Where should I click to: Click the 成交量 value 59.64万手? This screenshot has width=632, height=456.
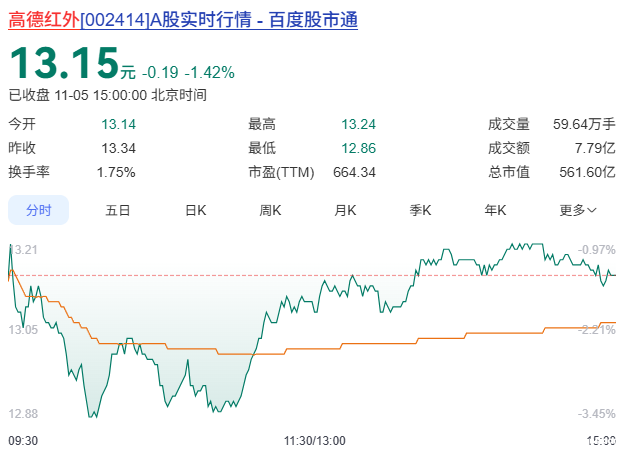[x=584, y=124]
